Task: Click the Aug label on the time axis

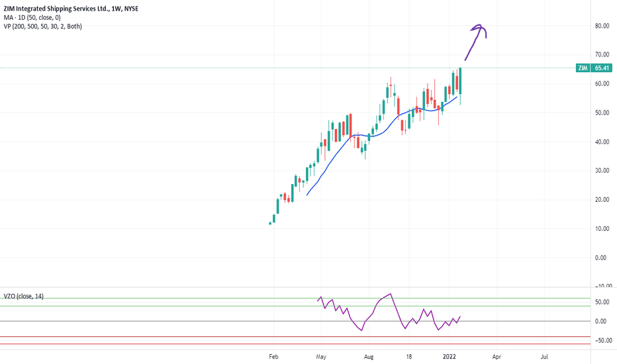Action: pyautogui.click(x=369, y=357)
